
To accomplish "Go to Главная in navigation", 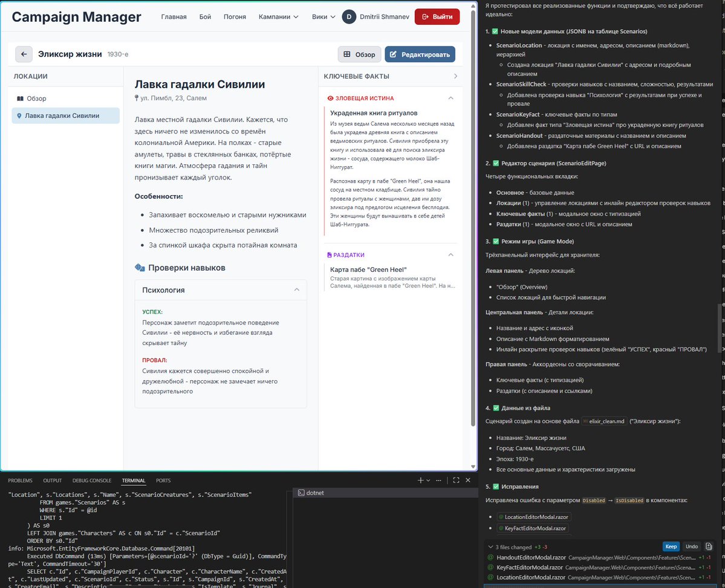I will (174, 17).
